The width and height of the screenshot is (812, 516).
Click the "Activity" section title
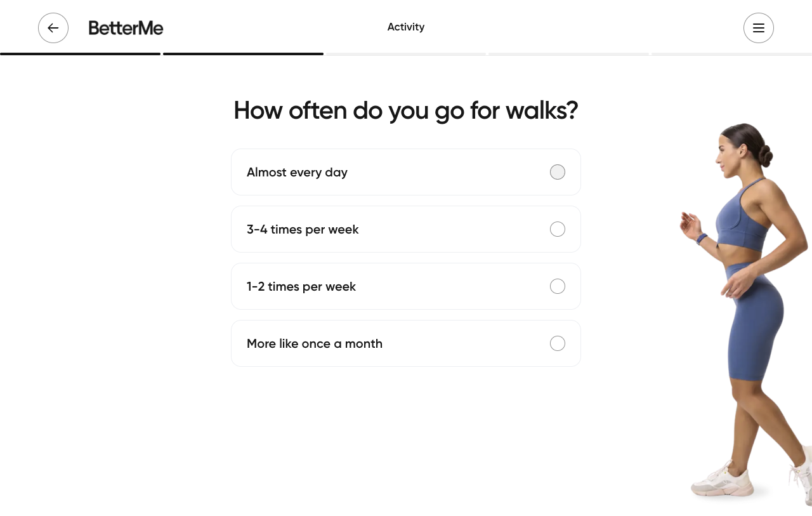406,27
